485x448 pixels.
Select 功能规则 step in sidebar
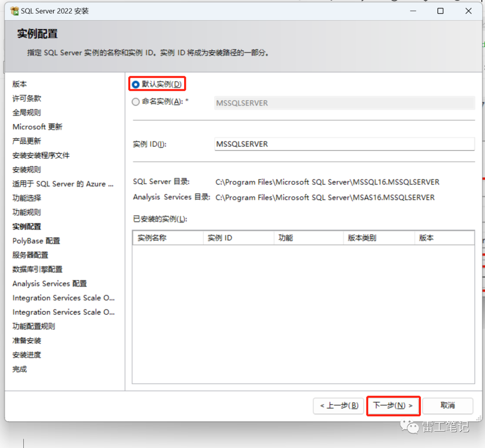(26, 212)
